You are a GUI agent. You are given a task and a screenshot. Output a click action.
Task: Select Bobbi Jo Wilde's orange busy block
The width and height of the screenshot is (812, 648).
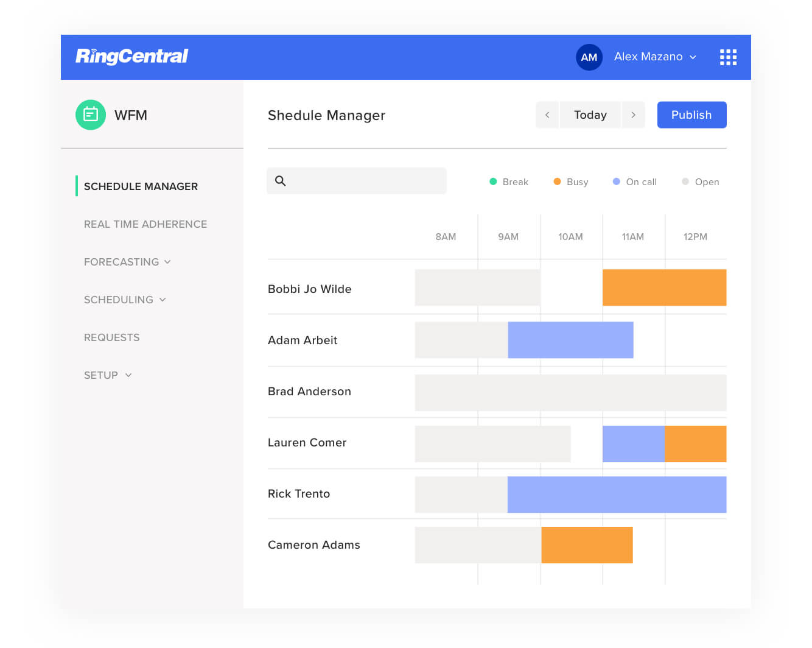point(664,287)
